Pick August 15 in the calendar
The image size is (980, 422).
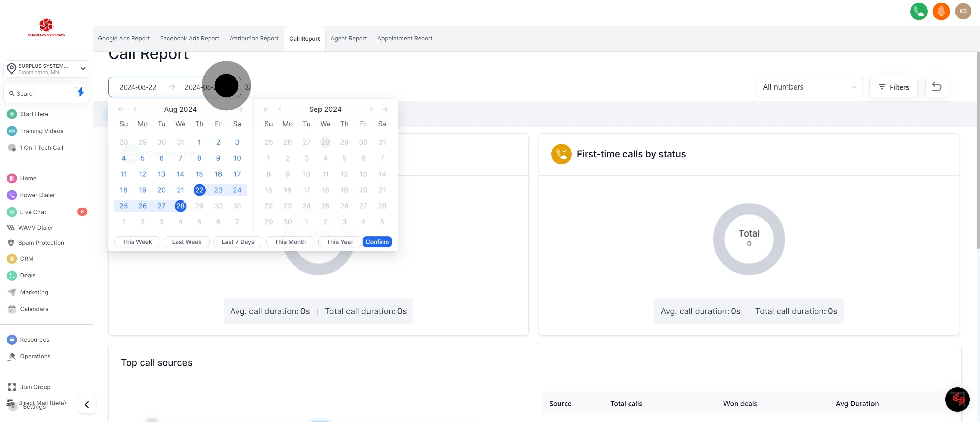(199, 174)
